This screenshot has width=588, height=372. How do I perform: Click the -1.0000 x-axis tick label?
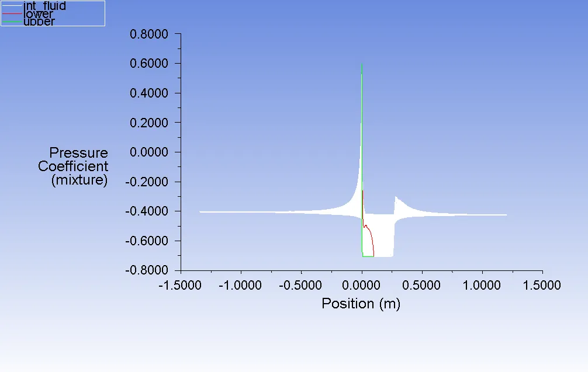coord(240,286)
